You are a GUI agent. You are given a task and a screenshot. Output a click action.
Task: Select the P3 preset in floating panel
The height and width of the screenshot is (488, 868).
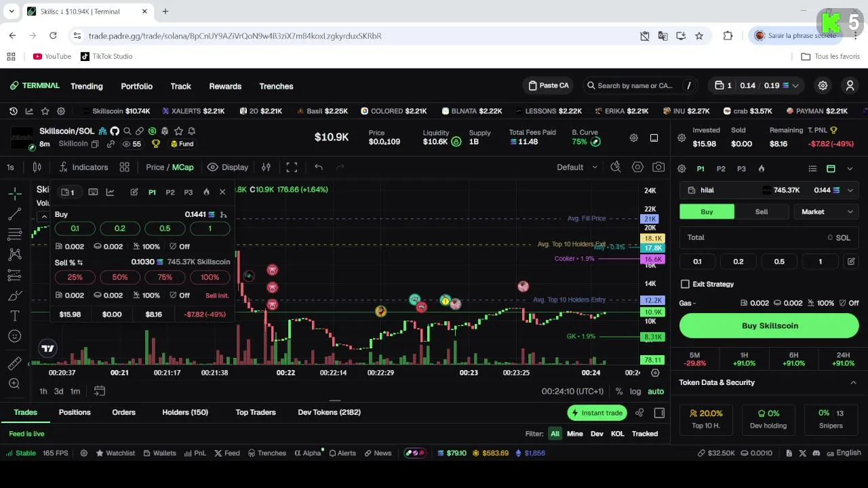coord(189,192)
